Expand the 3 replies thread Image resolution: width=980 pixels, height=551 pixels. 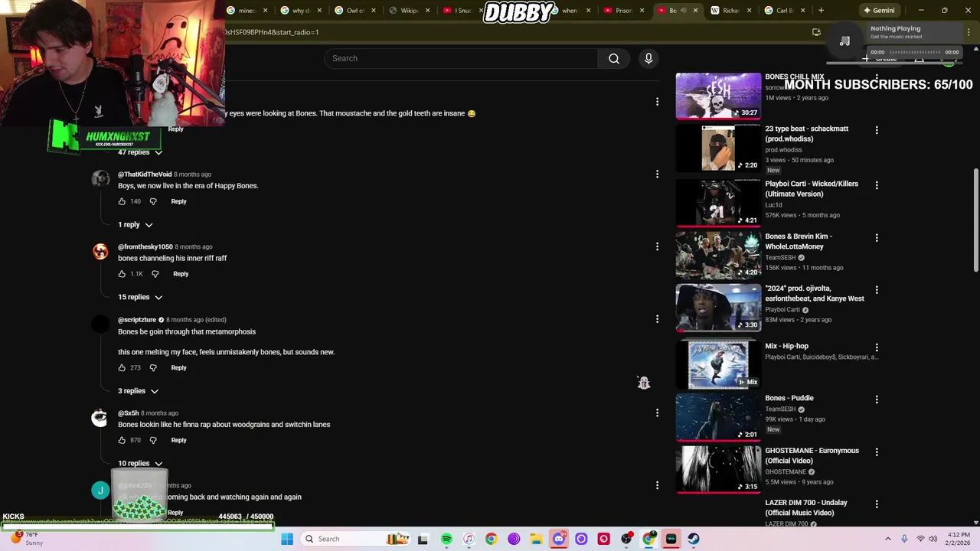[x=138, y=391]
